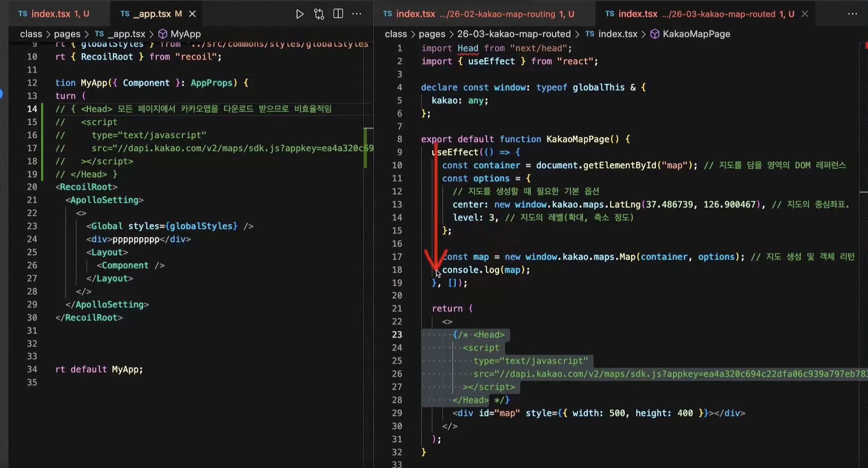Click 'KakaoMapPage' function name line 8

point(578,139)
